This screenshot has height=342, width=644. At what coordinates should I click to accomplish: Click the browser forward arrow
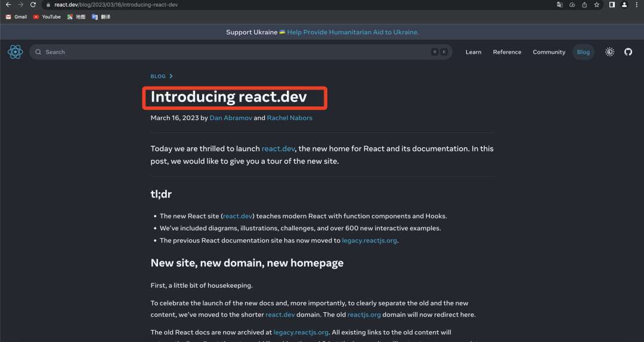pos(20,5)
